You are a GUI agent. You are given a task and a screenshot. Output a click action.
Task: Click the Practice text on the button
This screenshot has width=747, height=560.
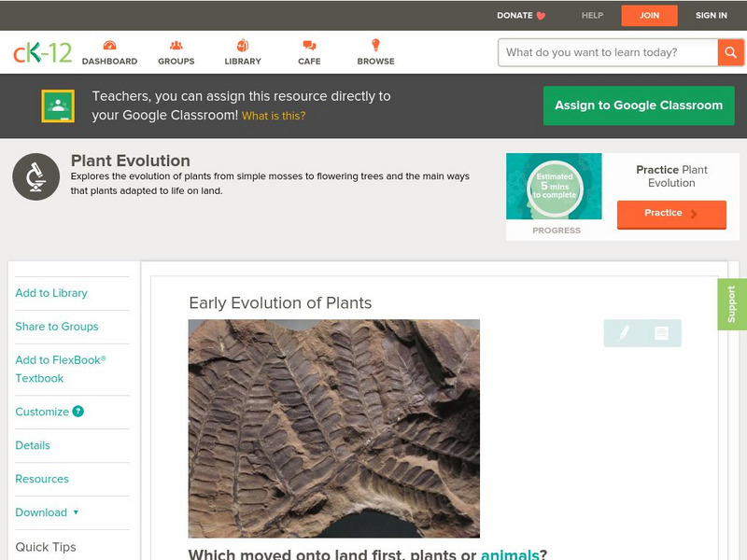click(663, 213)
